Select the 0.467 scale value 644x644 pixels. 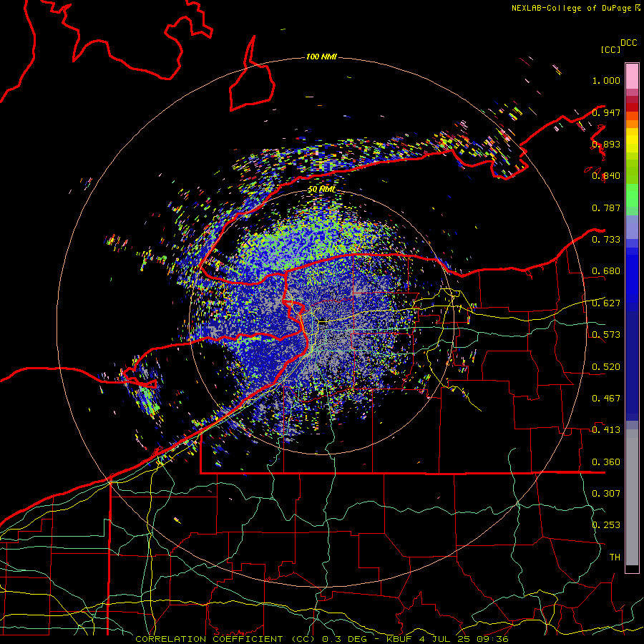coord(606,399)
